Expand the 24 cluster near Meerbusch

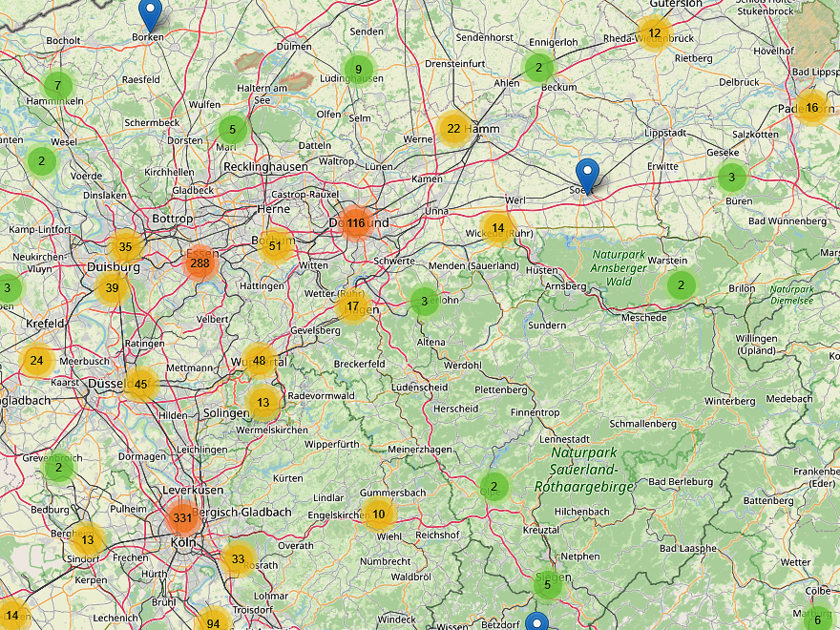36,361
